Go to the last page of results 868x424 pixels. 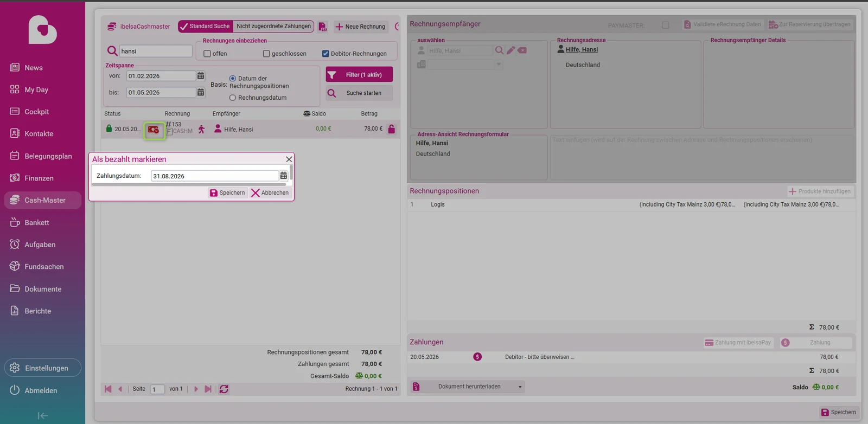pos(208,389)
